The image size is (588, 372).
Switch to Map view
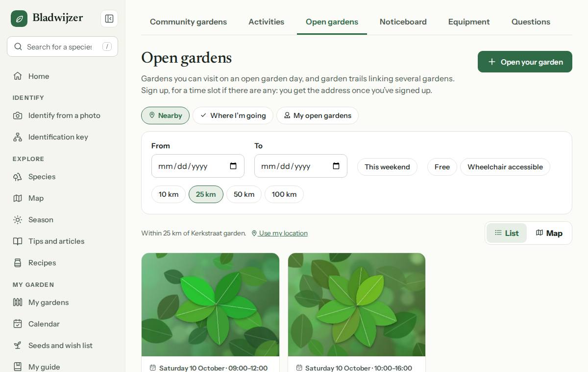pos(549,233)
